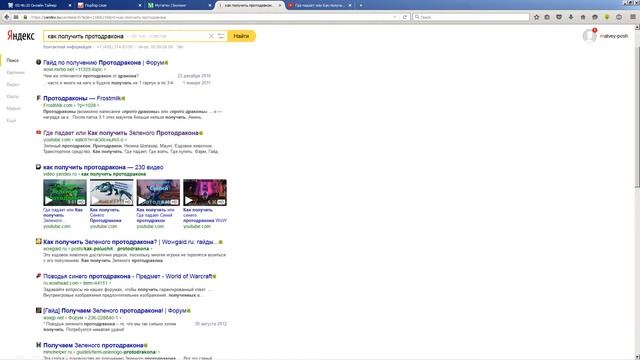Image resolution: width=640 pixels, height=360 pixels.
Task: Click the site lock icon in the address bar
Action: click(x=25, y=17)
